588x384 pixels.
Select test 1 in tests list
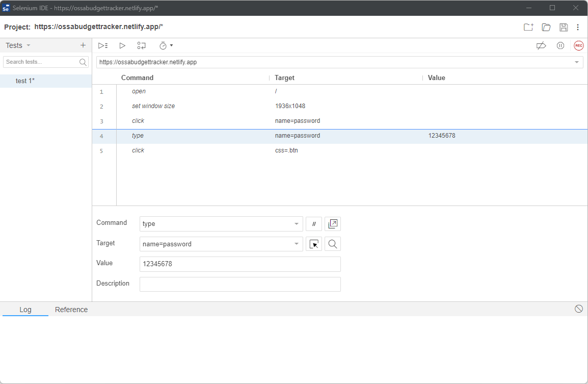click(x=25, y=81)
